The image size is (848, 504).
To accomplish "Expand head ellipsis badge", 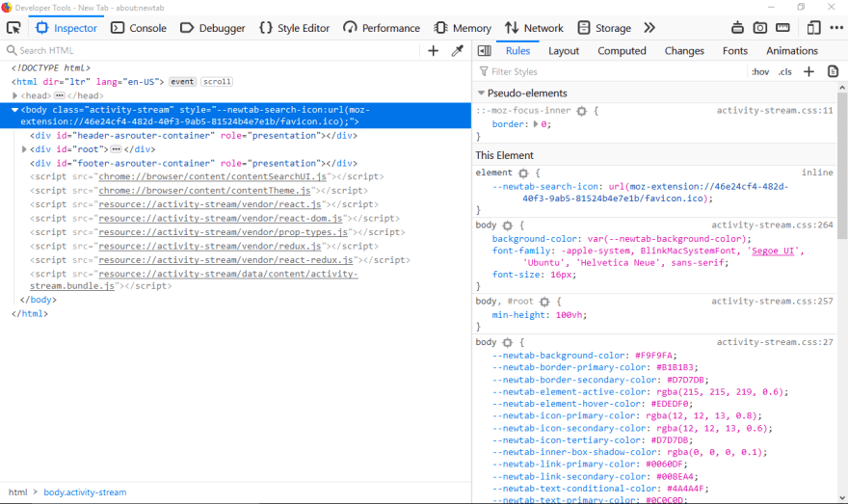I will point(60,95).
